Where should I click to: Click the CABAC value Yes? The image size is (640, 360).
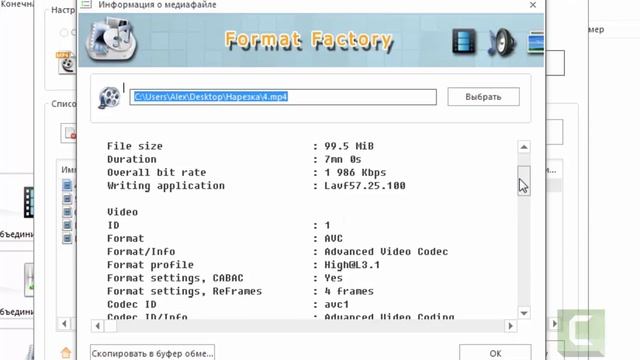pyautogui.click(x=333, y=278)
